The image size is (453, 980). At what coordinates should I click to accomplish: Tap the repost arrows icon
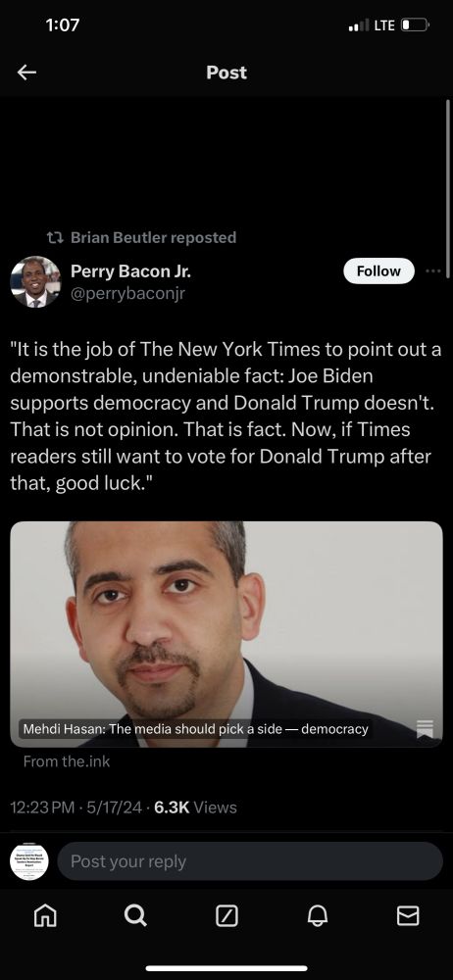click(55, 237)
